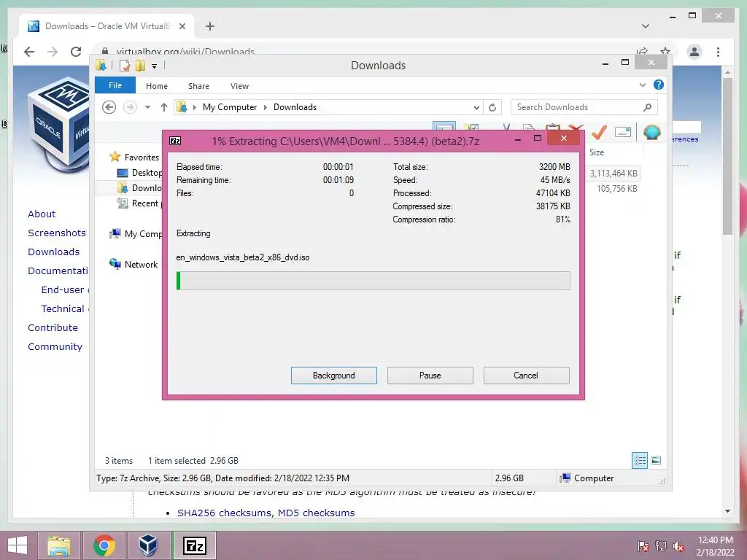This screenshot has width=747, height=560.
Task: Select Recent places in navigation pane
Action: click(147, 203)
